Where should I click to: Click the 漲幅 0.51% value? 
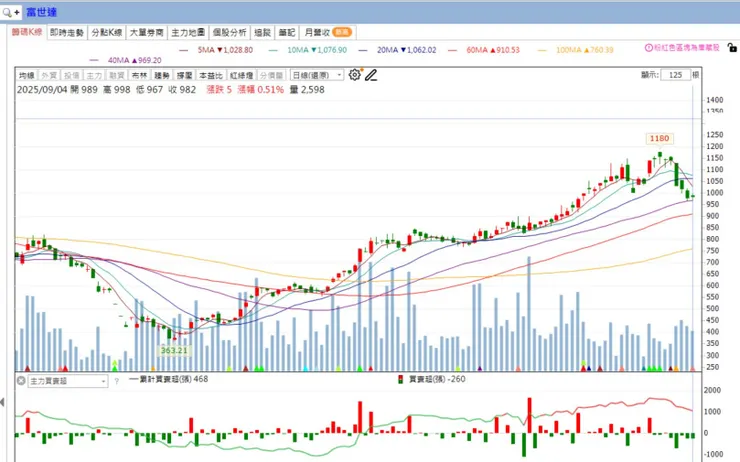[x=261, y=90]
